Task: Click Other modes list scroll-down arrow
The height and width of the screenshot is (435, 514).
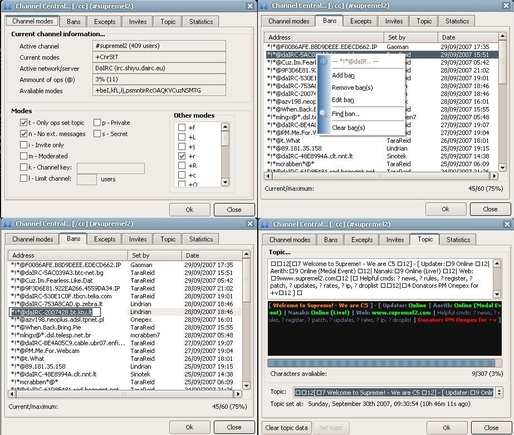Action: (225, 182)
